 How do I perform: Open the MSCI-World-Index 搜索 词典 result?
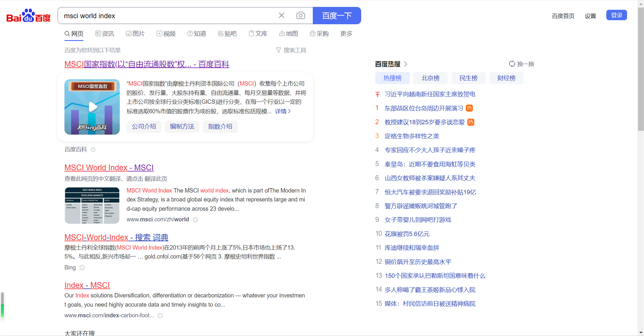(x=116, y=237)
